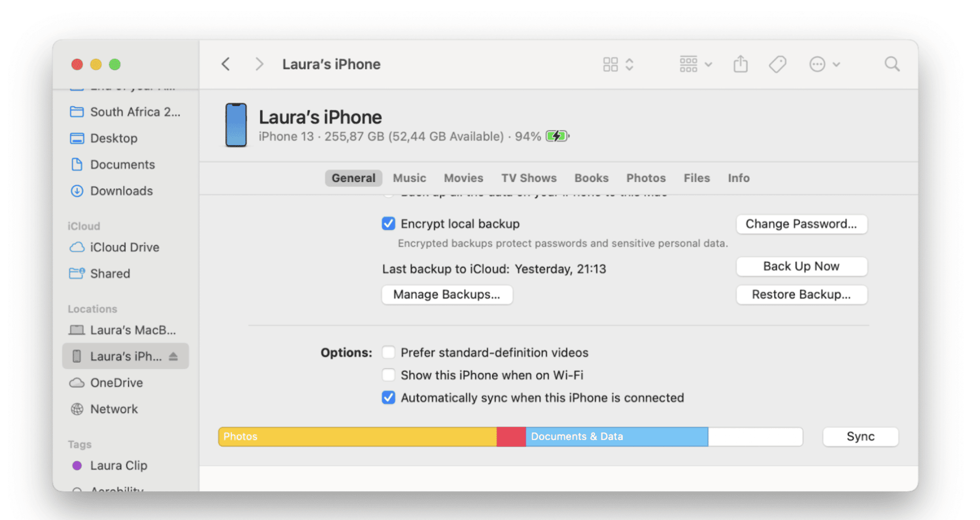Open Downloads folder in the sidebar

121,191
